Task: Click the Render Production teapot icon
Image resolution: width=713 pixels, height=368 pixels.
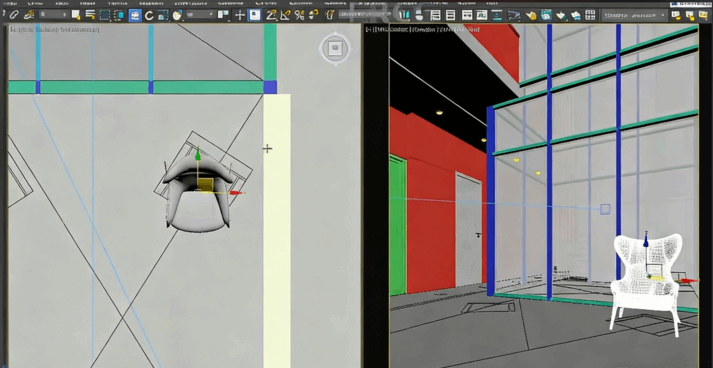Action: pos(561,15)
